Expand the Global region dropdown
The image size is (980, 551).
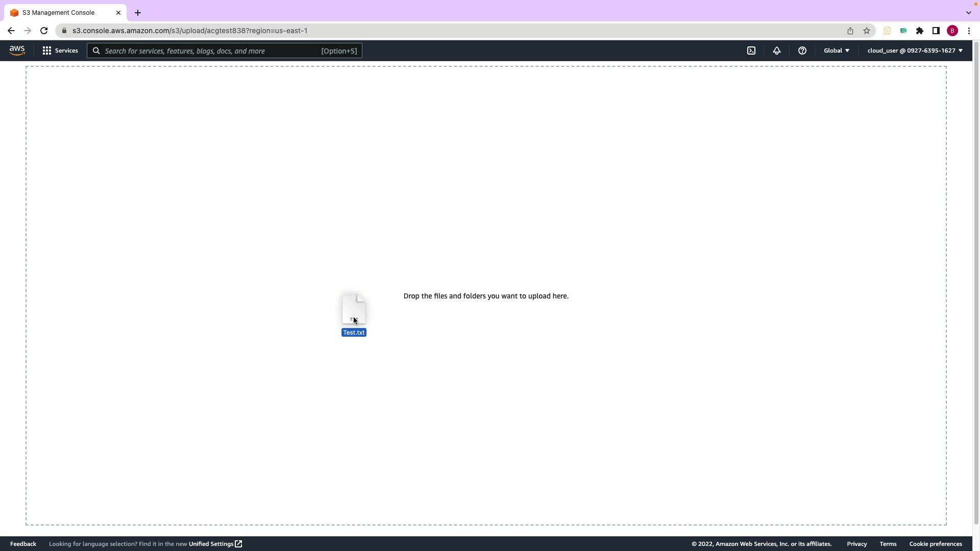tap(836, 51)
